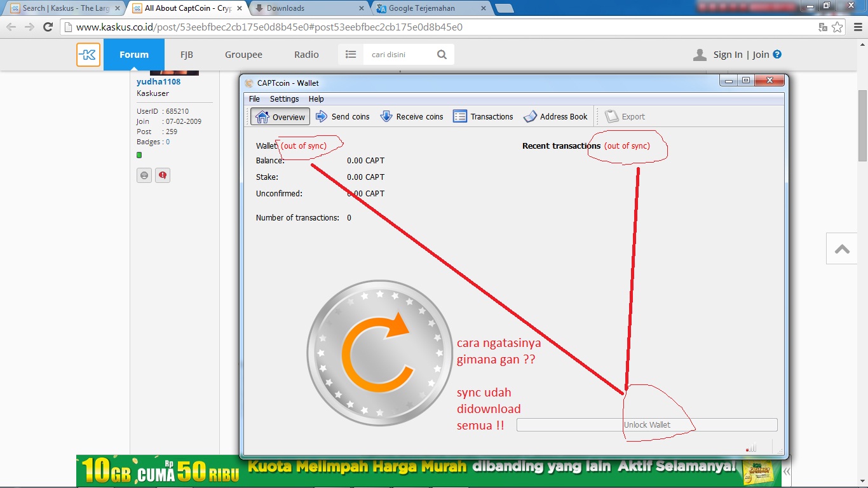Jump to top with up arrow button
This screenshot has height=488, width=868.
click(x=843, y=248)
